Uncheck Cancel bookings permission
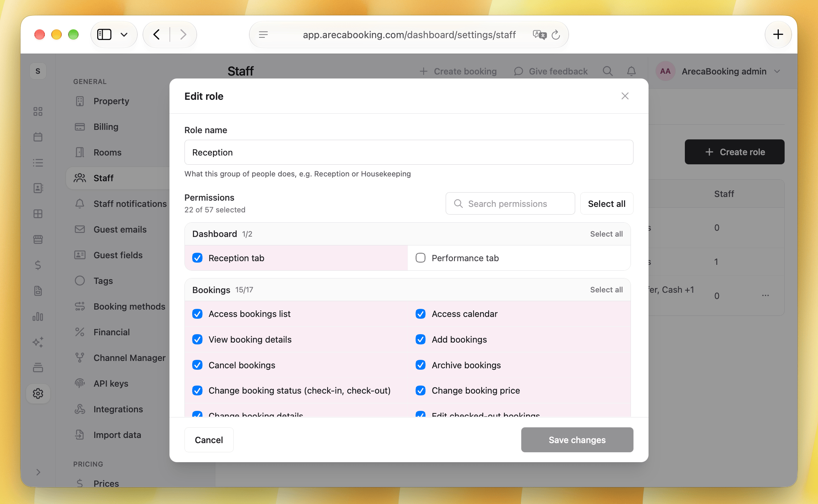818x504 pixels. (197, 365)
